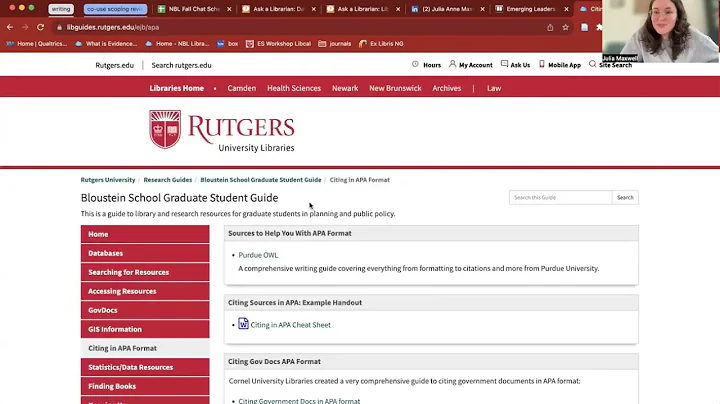The image size is (720, 404).
Task: Click the document extension icon in toolbar
Action: click(584, 28)
